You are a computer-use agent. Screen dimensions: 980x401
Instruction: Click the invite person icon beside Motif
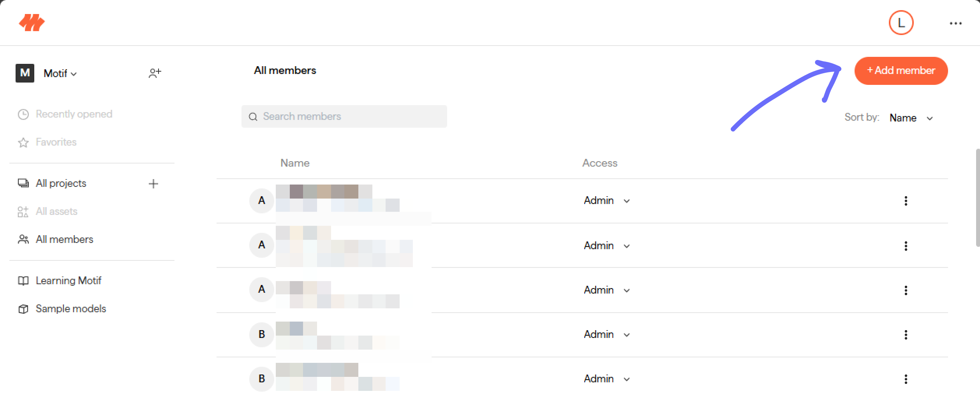[x=155, y=73]
